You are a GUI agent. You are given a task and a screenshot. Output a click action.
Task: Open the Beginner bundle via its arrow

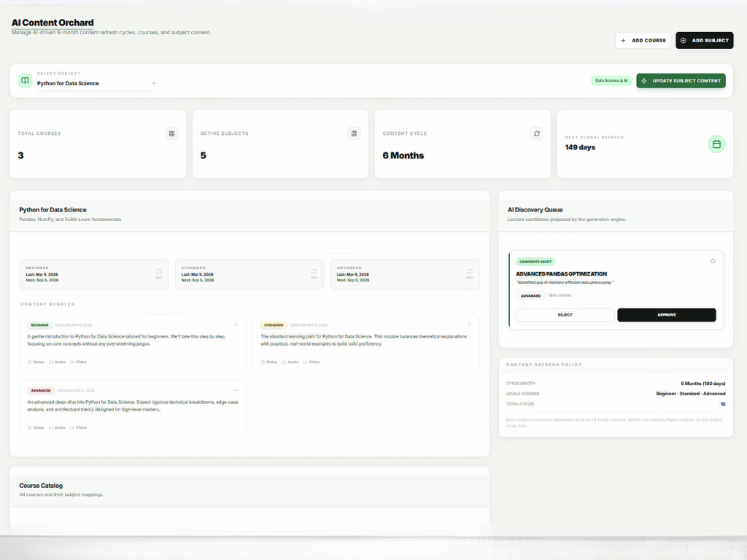[236, 324]
